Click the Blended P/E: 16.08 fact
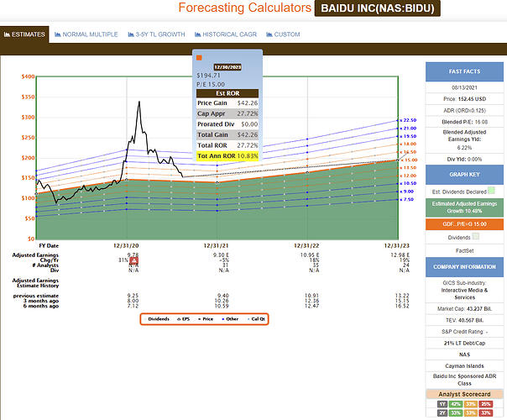The height and width of the screenshot is (420, 507). tap(464, 122)
